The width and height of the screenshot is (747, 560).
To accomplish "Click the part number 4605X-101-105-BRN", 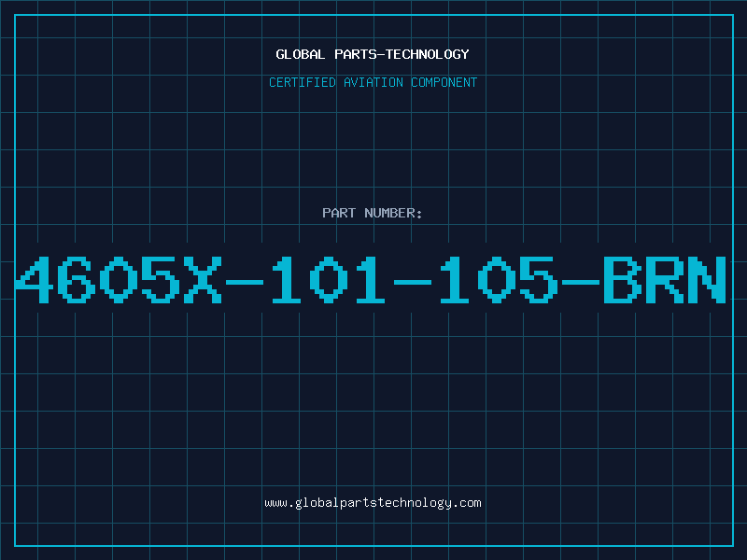I will tap(371, 280).
